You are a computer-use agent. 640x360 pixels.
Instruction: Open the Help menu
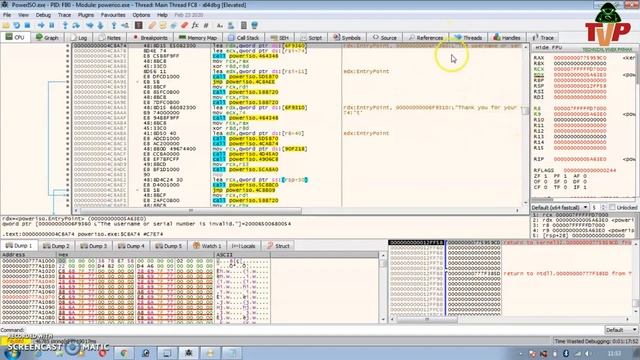pos(162,15)
